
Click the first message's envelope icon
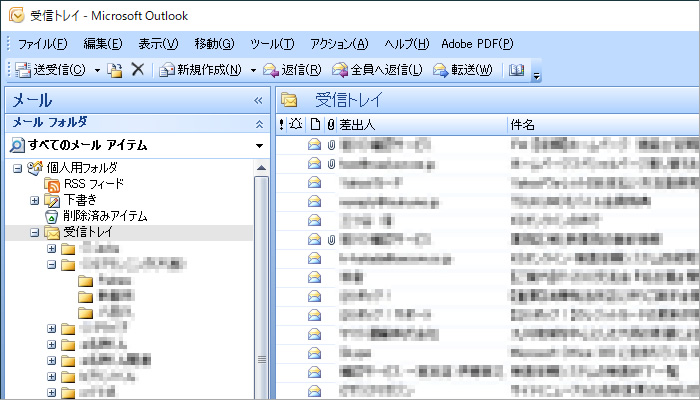point(314,144)
